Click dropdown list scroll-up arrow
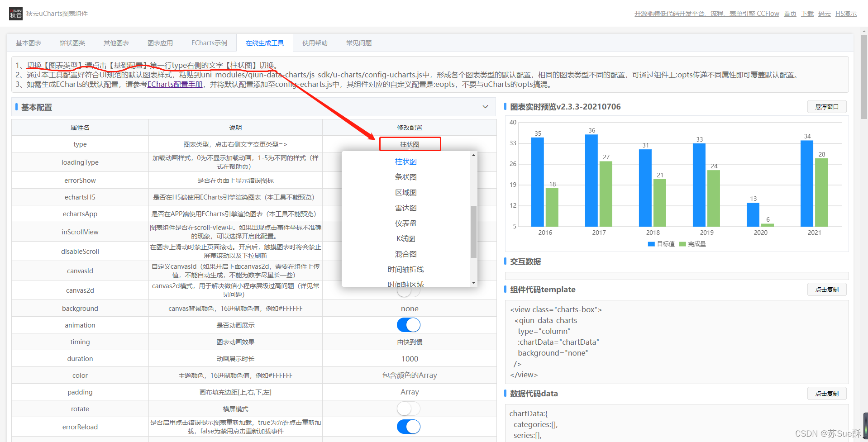868x442 pixels. click(473, 155)
